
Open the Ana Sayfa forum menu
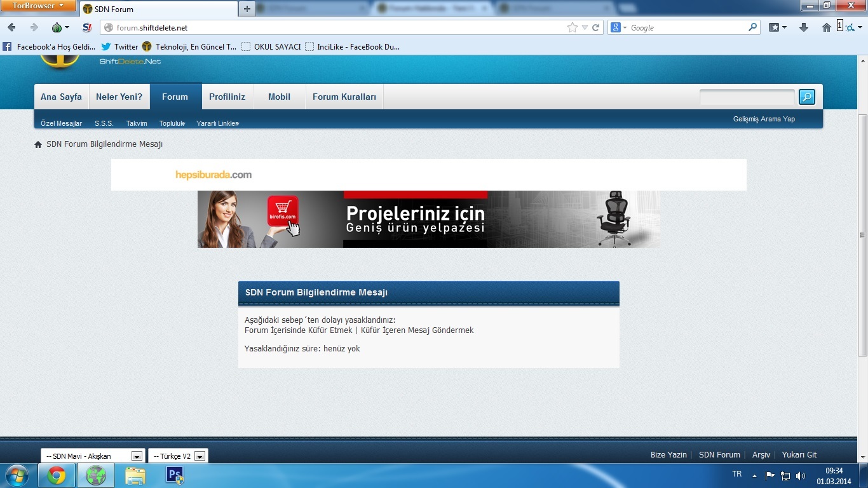[62, 97]
